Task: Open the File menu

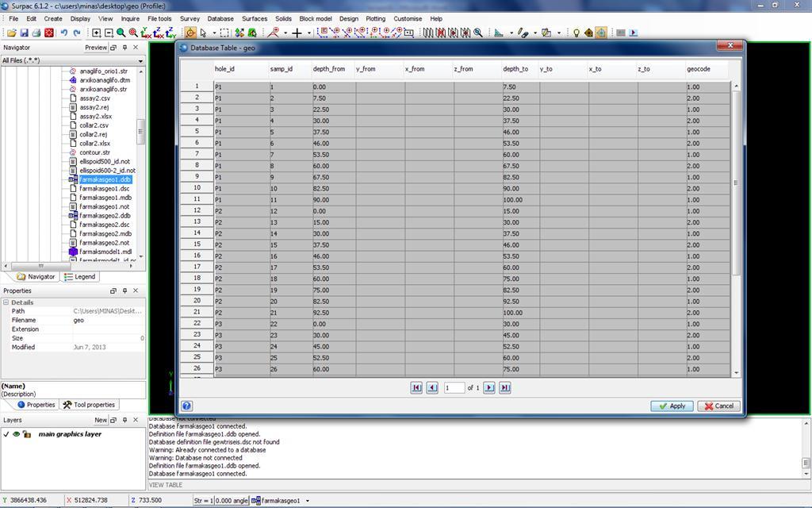Action: point(13,19)
